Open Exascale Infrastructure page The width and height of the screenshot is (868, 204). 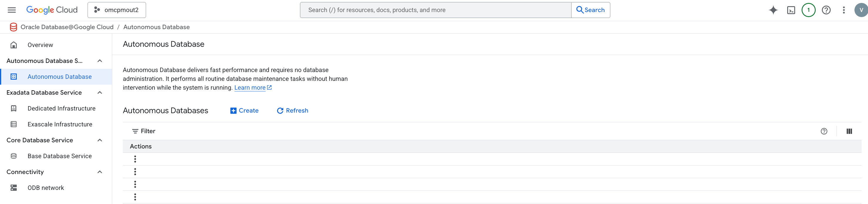pyautogui.click(x=56, y=124)
